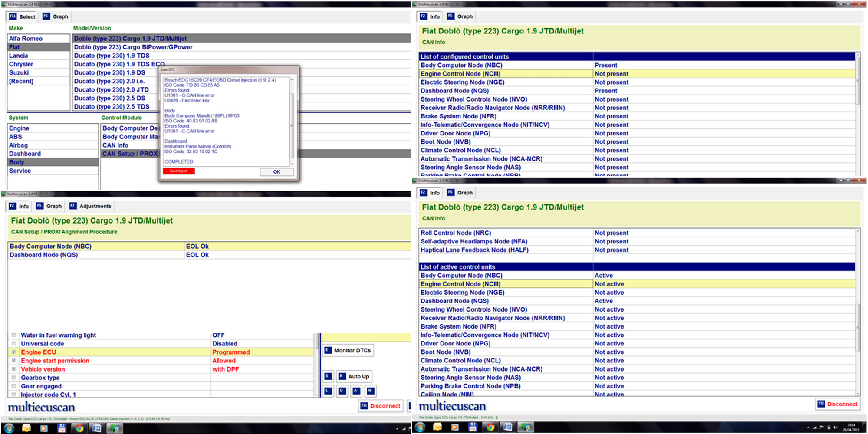This screenshot has width=868, height=434.
Task: Select Lancia in the Make list
Action: point(19,56)
